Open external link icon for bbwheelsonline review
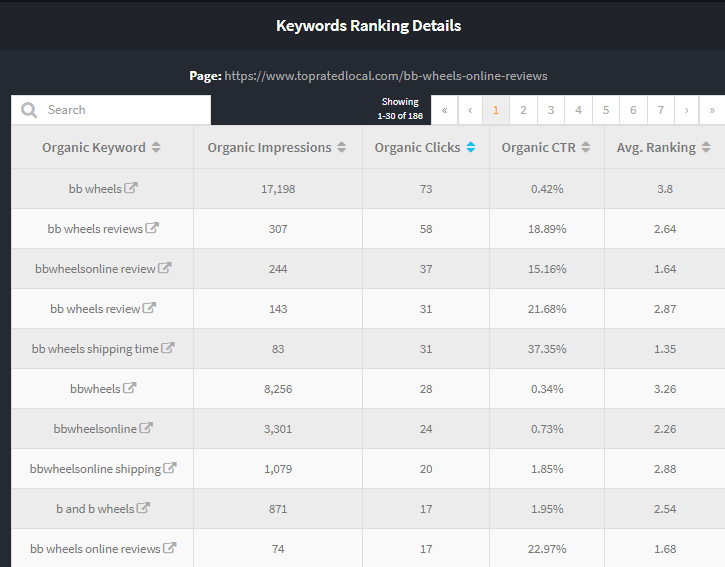Viewport: 725px width, 567px height. 165,268
